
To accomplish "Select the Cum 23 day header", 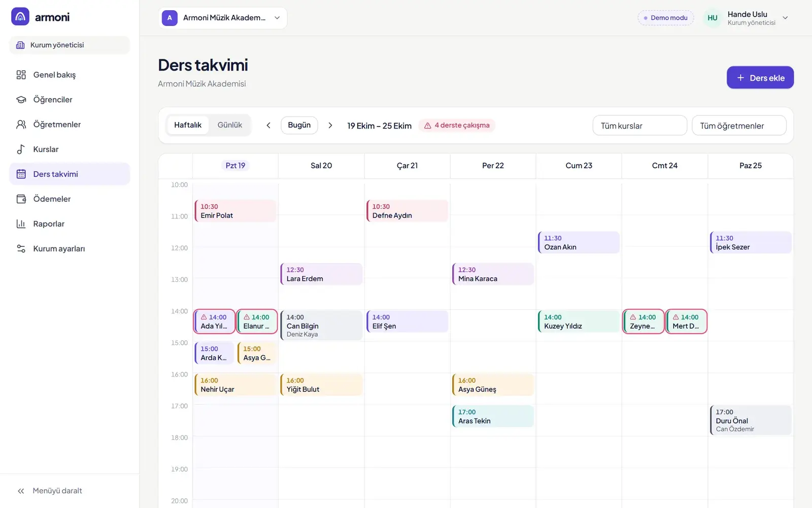I will pyautogui.click(x=579, y=166).
